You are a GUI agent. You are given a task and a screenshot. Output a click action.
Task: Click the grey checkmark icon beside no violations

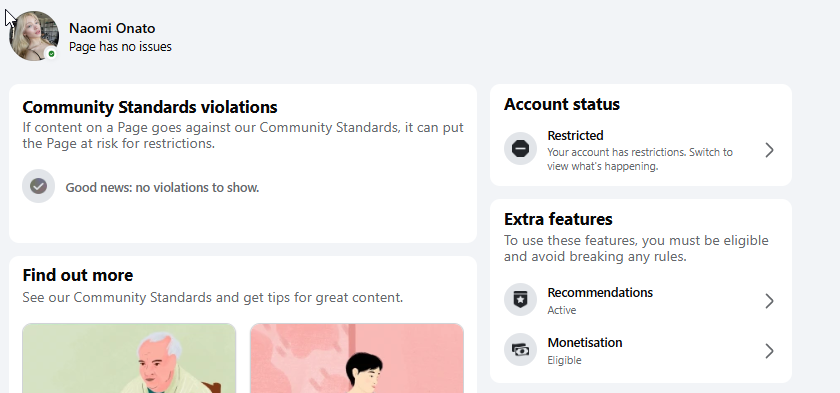coord(39,186)
